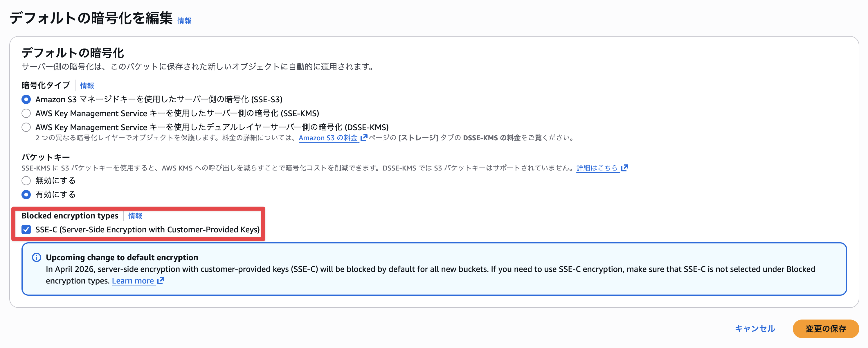Click the external link icon next to Learn more
The image size is (868, 348).
pyautogui.click(x=161, y=281)
